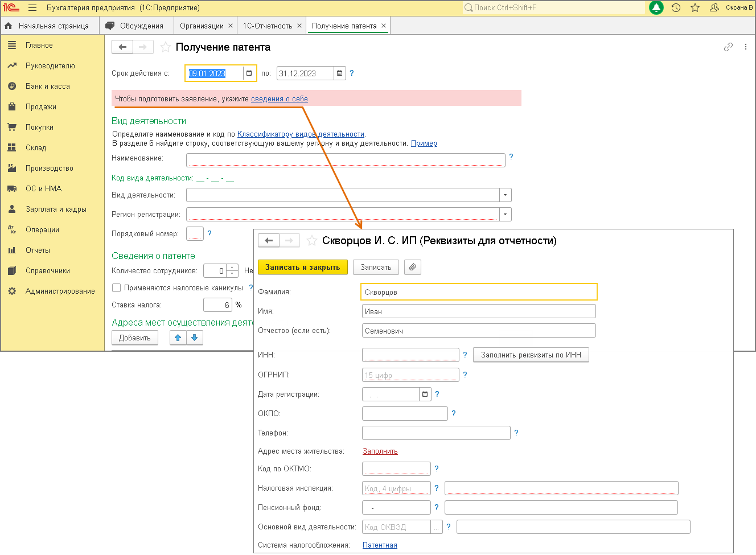Click the Наименование input field

point(346,160)
